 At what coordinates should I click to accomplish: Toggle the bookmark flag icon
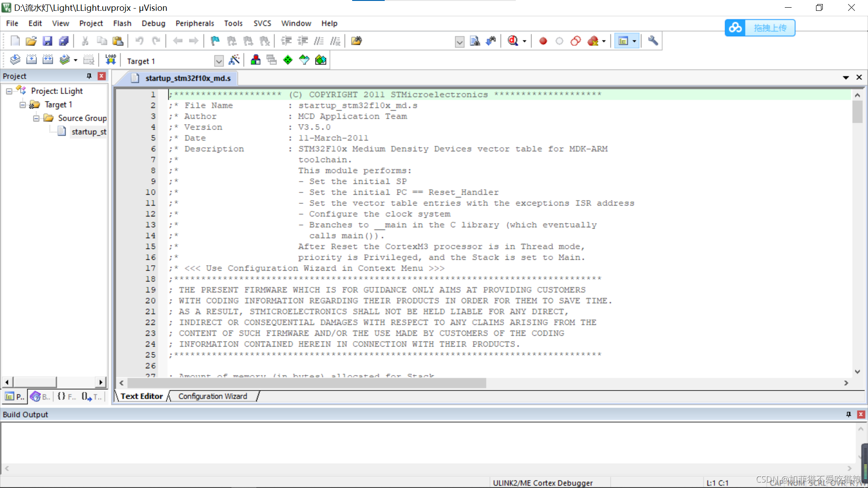215,41
